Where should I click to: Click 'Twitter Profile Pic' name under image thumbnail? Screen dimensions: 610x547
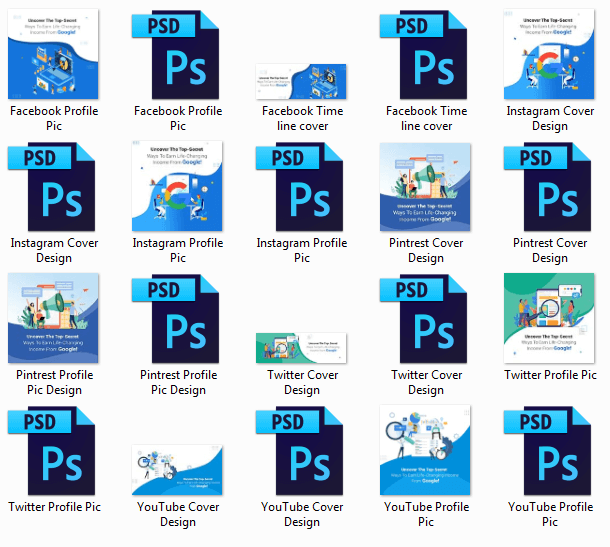550,375
